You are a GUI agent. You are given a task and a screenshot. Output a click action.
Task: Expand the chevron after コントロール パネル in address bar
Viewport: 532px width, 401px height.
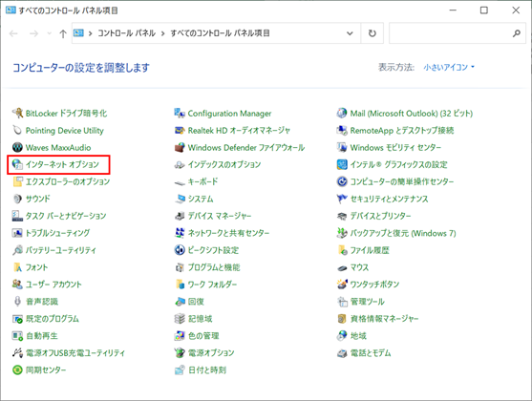point(163,33)
